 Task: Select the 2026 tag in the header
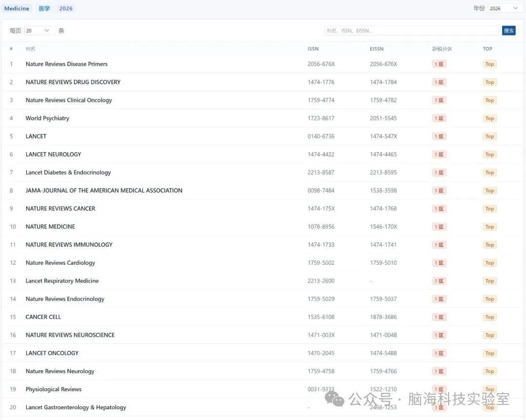pyautogui.click(x=66, y=8)
